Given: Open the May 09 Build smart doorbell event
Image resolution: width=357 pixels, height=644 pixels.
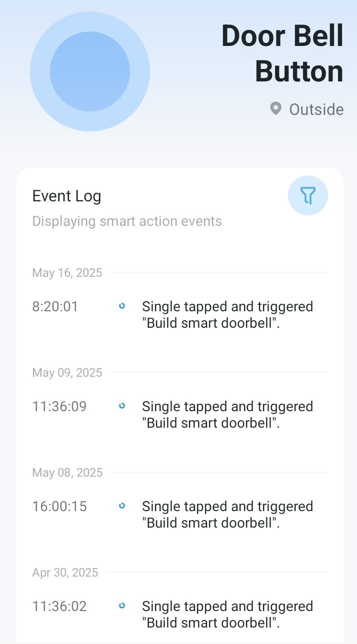Looking at the screenshot, I should point(227,415).
